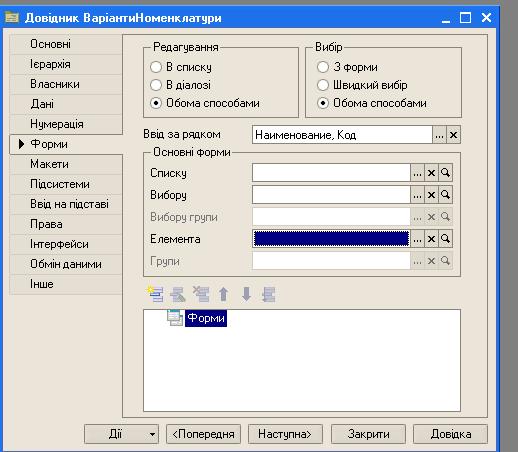
Task: Click the Списку form input field
Action: pos(331,173)
